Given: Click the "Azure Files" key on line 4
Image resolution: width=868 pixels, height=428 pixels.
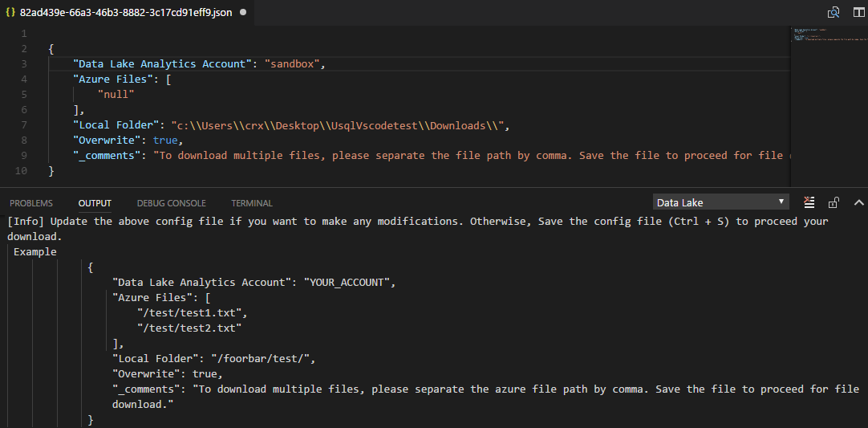Looking at the screenshot, I should (113, 79).
